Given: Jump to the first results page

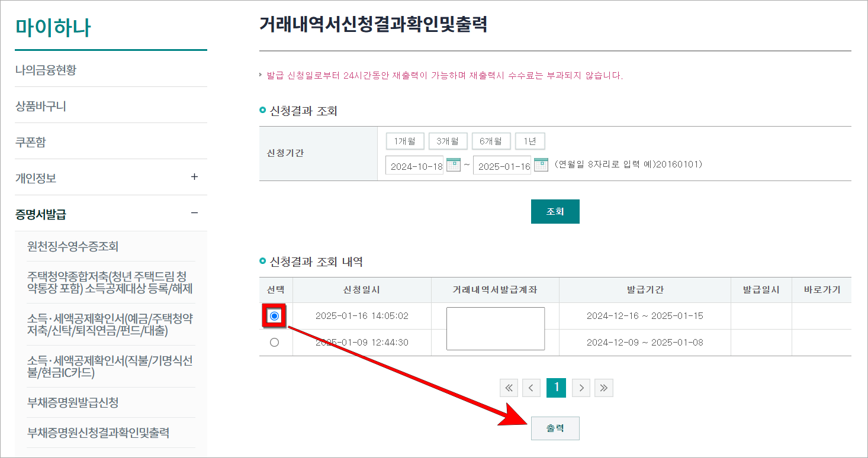Looking at the screenshot, I should tap(508, 388).
